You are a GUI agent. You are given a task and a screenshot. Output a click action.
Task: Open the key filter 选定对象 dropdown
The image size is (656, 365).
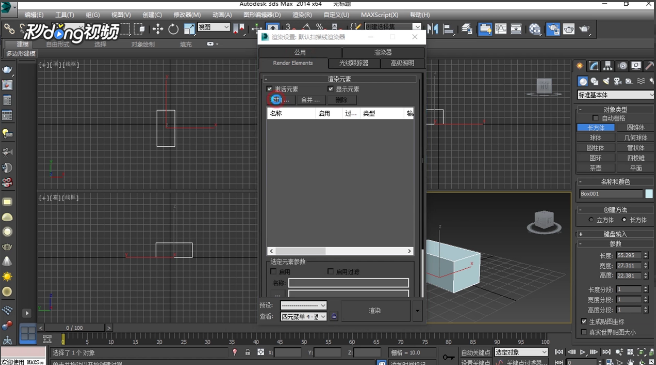coord(521,352)
